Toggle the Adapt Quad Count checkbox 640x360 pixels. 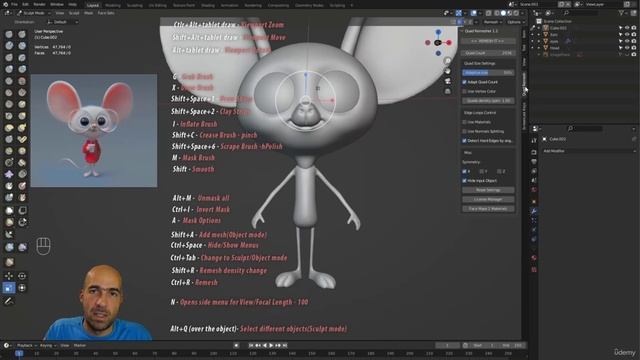tap(464, 82)
